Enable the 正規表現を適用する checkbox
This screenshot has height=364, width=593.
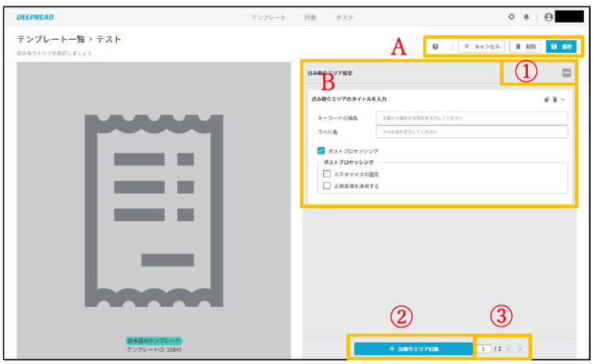click(327, 186)
